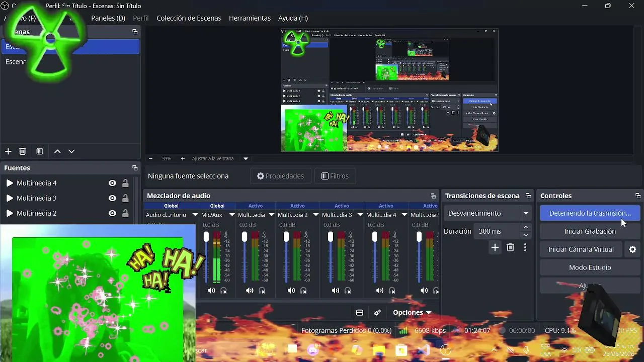
Task: Add a scene transition with the plus icon
Action: [x=495, y=247]
